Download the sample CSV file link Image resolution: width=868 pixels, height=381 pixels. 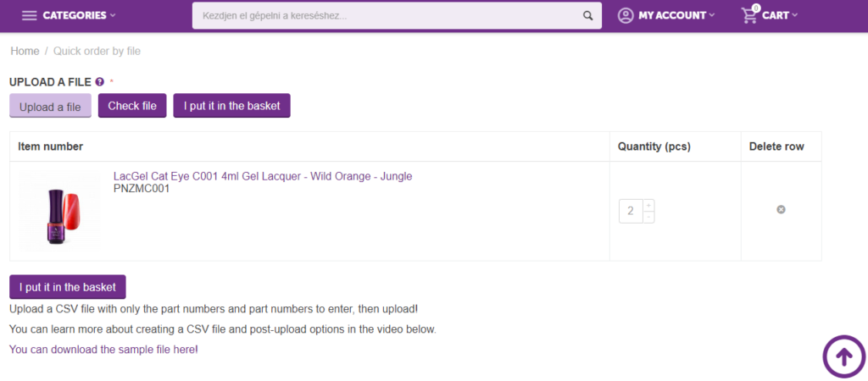tap(103, 349)
